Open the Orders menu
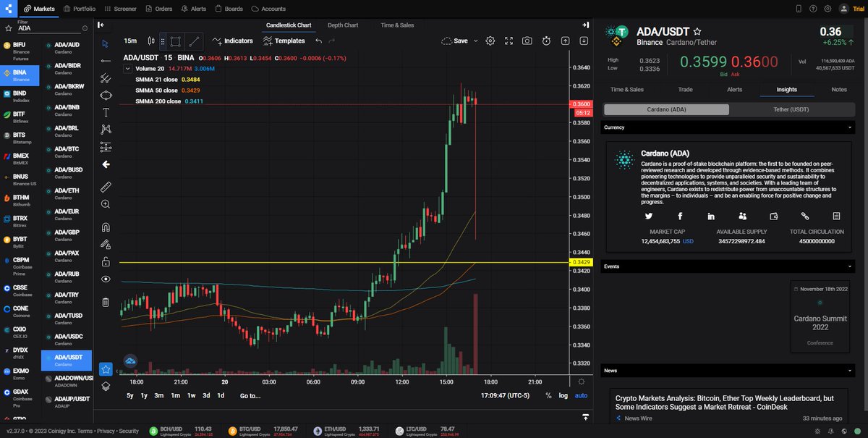868x438 pixels. click(159, 9)
